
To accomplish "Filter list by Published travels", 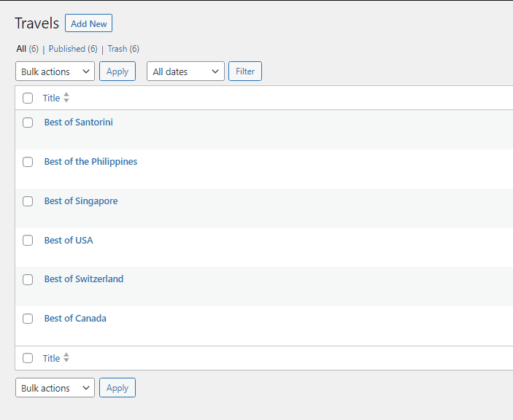I will [x=67, y=49].
